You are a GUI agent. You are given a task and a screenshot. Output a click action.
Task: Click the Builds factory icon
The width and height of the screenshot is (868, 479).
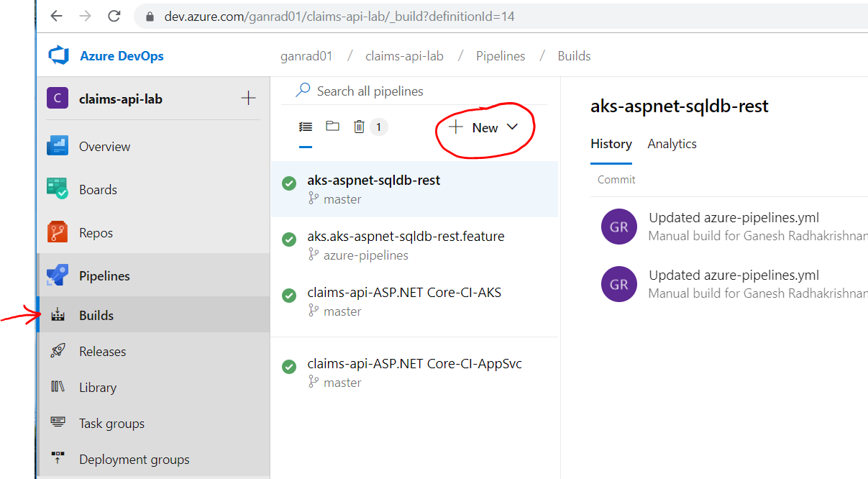point(58,314)
